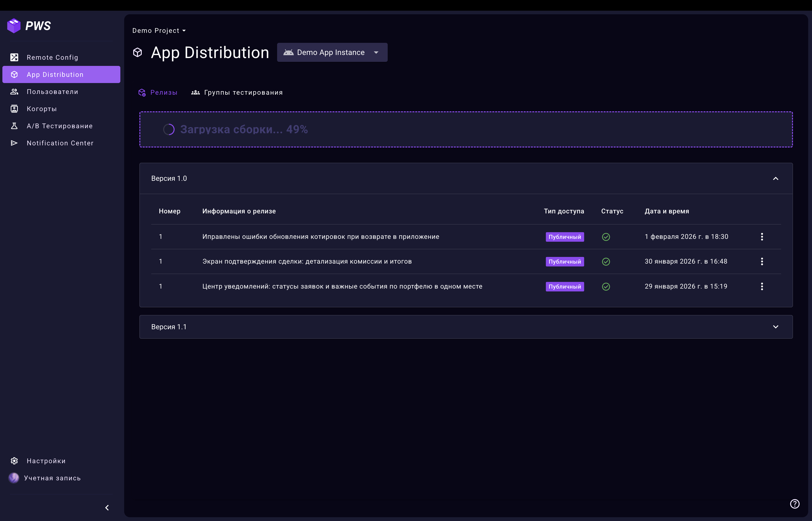Open Notification Center arrow icon
This screenshot has width=812, height=521.
tap(14, 143)
